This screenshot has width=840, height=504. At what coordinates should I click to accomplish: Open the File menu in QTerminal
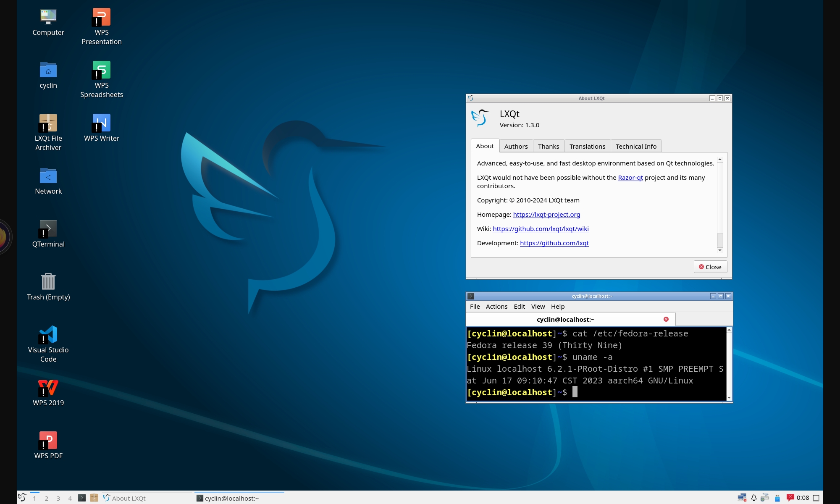[475, 307]
